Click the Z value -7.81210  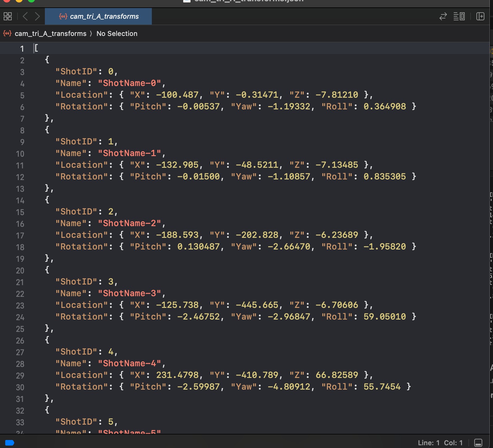point(337,95)
